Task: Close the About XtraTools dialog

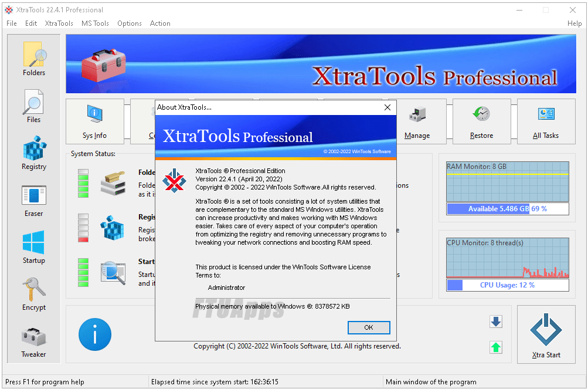Action: [388, 107]
